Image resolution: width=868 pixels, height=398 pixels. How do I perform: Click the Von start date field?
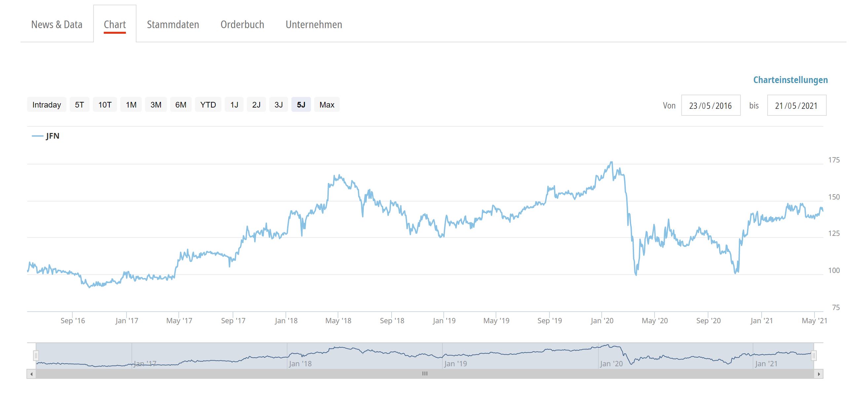tap(710, 106)
